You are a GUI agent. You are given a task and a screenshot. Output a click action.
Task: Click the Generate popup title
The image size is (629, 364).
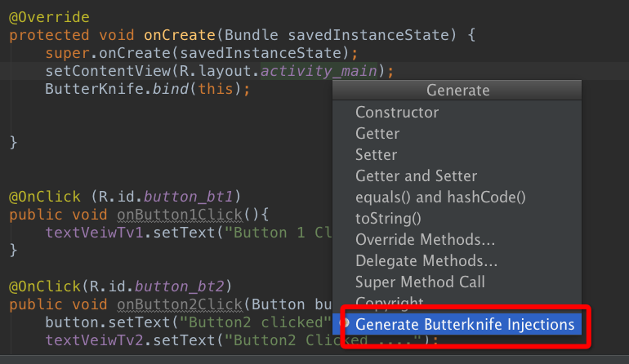coord(457,91)
